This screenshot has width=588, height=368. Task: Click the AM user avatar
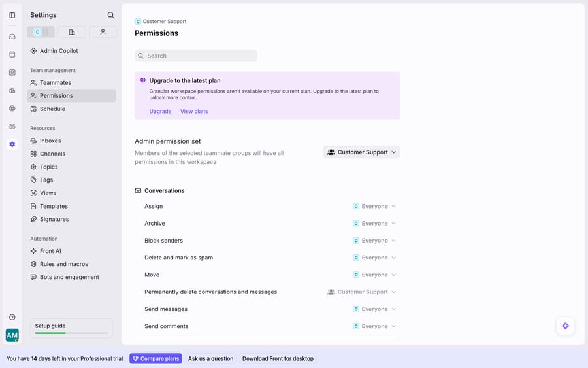point(12,335)
